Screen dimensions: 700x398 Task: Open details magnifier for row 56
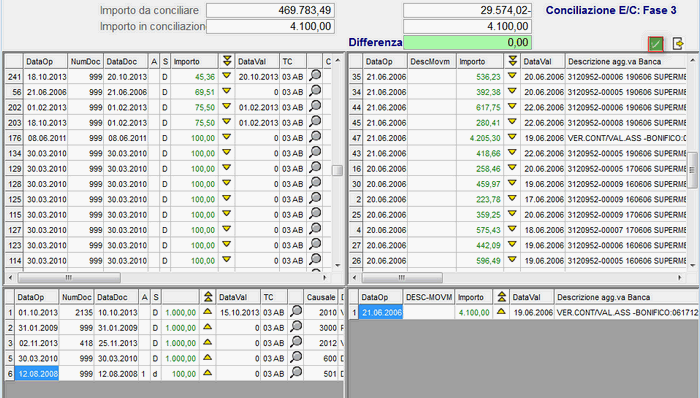[315, 91]
